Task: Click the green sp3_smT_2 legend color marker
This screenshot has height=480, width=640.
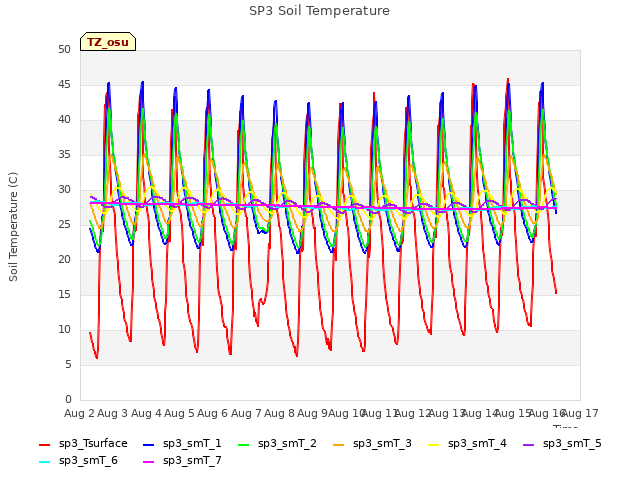Action: point(244,444)
